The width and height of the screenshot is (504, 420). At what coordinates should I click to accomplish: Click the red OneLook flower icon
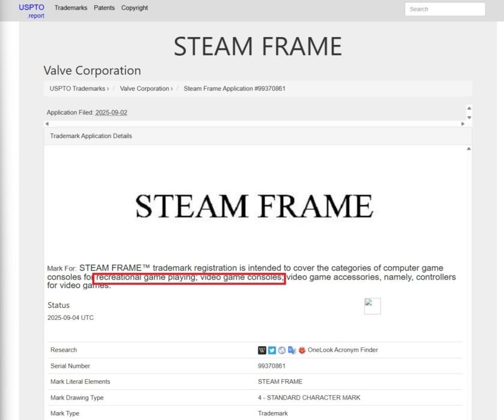[302, 350]
